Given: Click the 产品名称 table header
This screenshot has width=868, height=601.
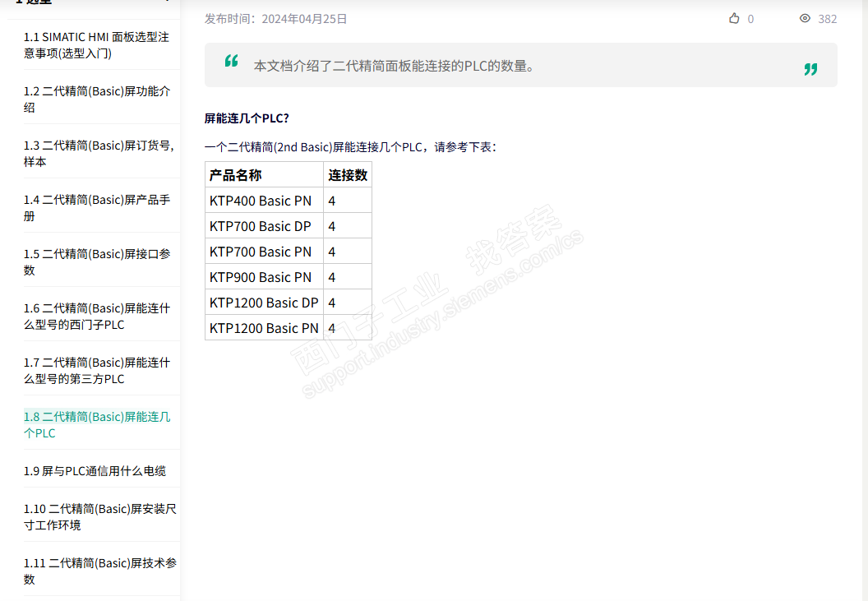Looking at the screenshot, I should tap(264, 175).
